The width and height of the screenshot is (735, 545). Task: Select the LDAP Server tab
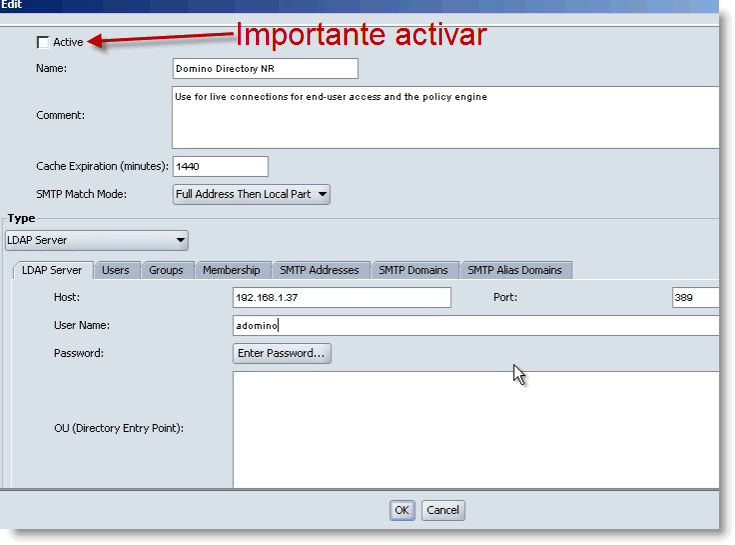[x=51, y=270]
